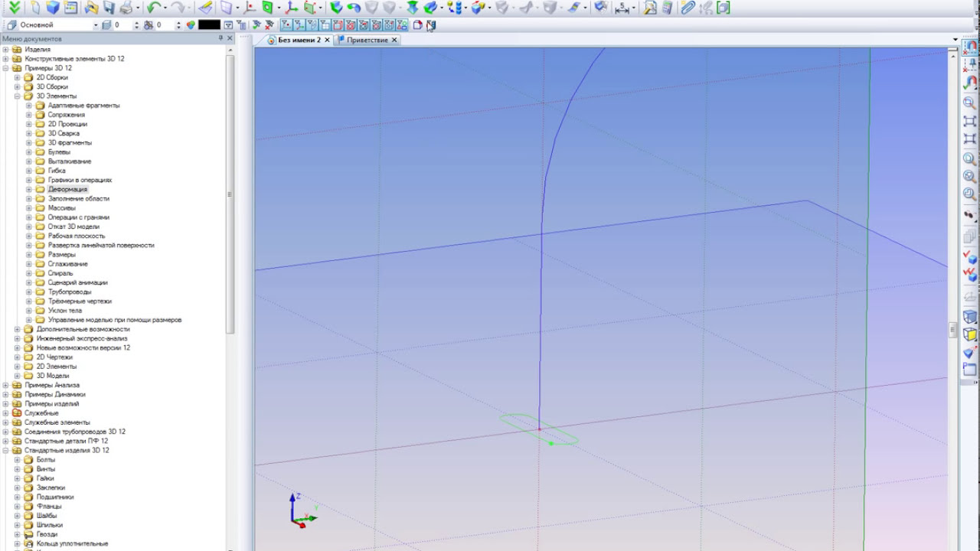Image resolution: width=980 pixels, height=551 pixels.
Task: Toggle the first selector filter button
Action: (x=287, y=25)
